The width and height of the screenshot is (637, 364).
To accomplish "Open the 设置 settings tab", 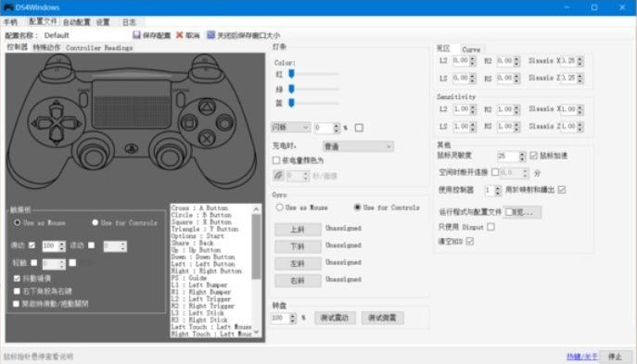I will tap(103, 22).
